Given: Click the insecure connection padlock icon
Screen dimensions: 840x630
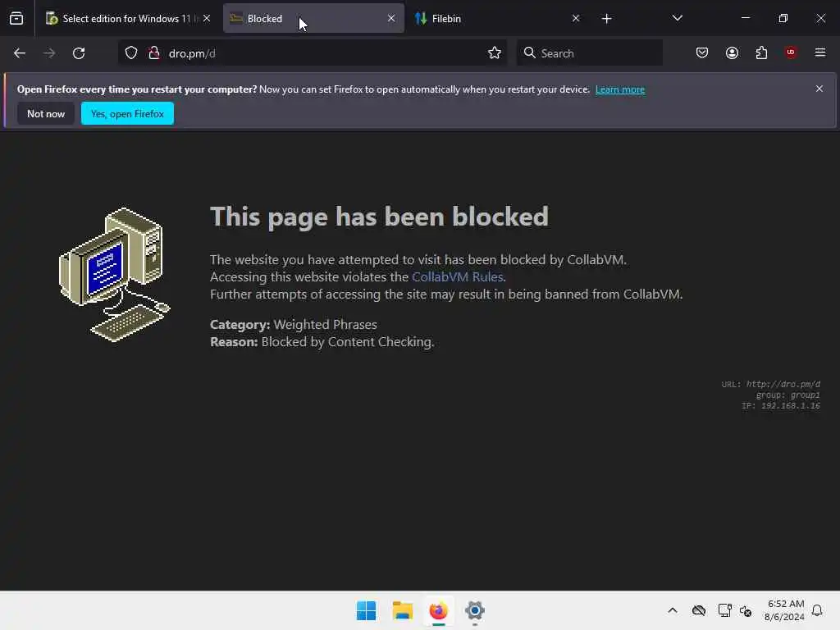Looking at the screenshot, I should coord(154,53).
